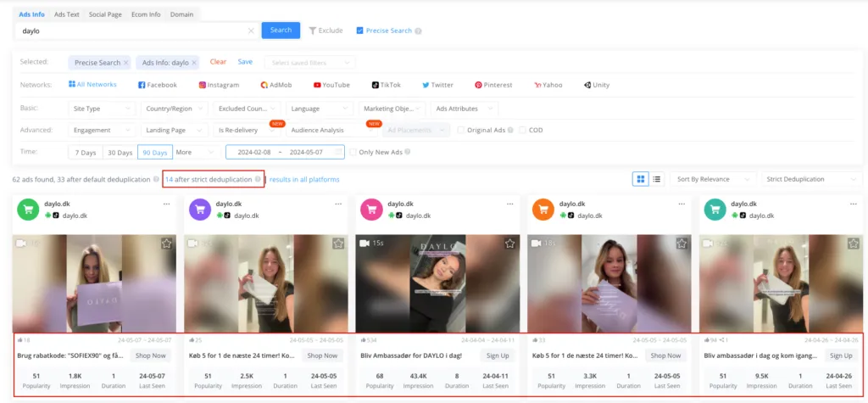
Task: Favorite the first ad with star icon
Action: coord(166,243)
